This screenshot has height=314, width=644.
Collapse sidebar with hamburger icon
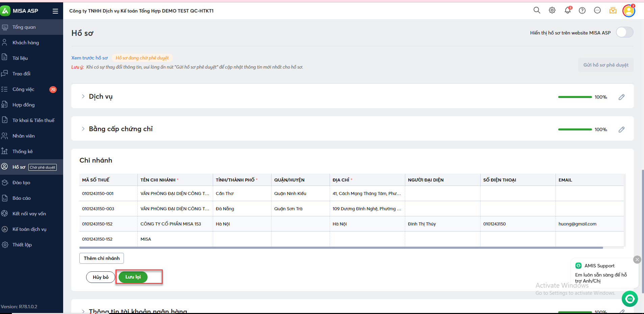pyautogui.click(x=55, y=11)
